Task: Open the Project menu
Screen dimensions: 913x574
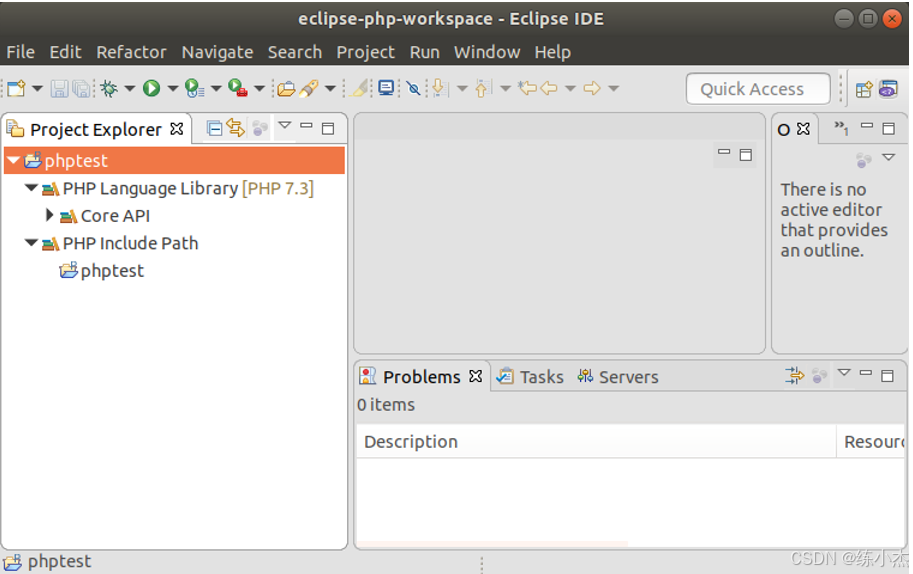Action: click(x=366, y=52)
